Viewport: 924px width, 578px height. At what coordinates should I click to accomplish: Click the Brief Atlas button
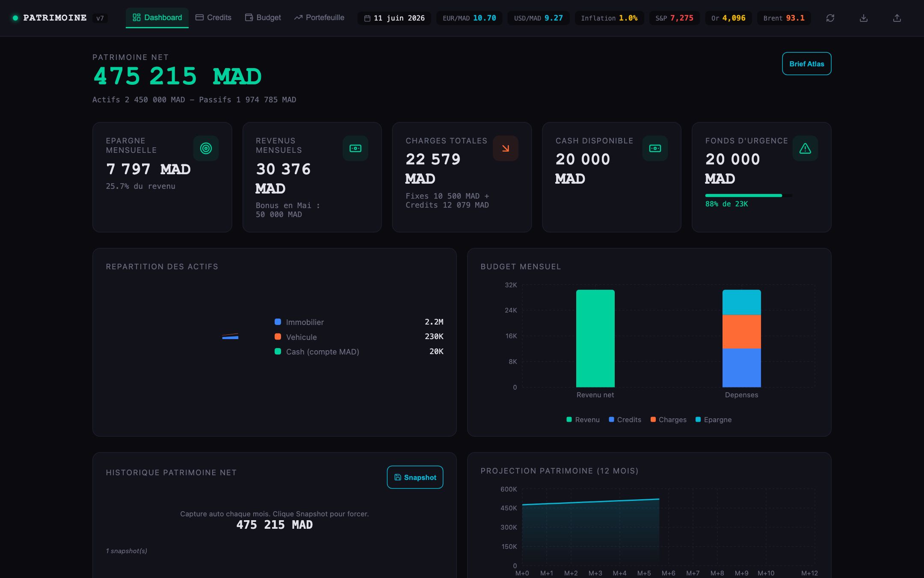[x=806, y=64]
